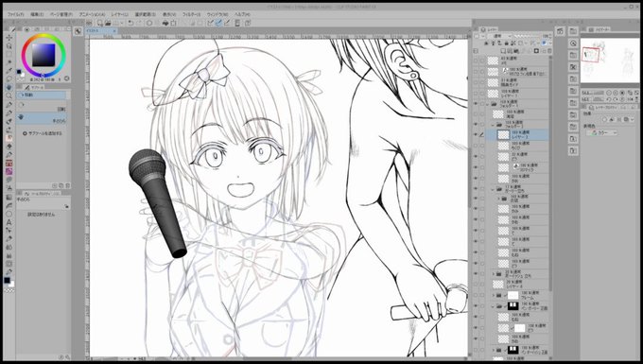
Task: Click the color-set icon beside the color wheel
Action: [67, 78]
